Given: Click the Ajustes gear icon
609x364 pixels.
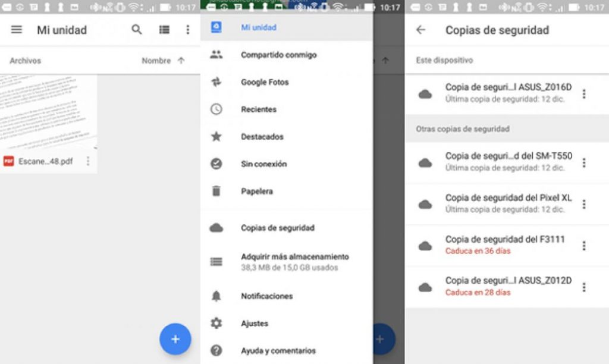Looking at the screenshot, I should [216, 323].
